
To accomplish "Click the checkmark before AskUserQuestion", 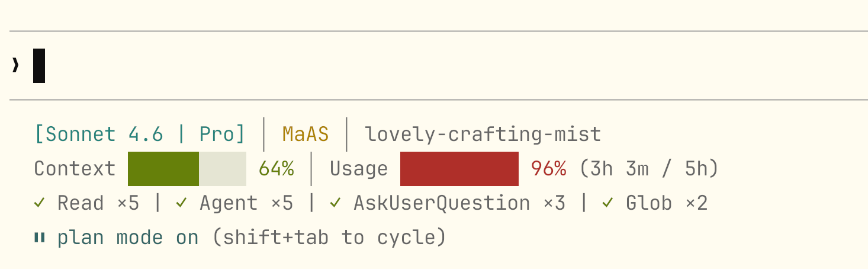I will (336, 203).
